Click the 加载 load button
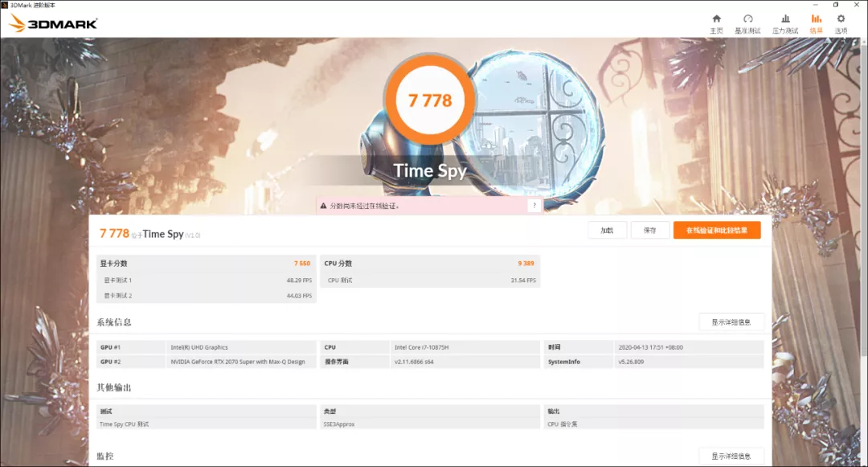 607,230
